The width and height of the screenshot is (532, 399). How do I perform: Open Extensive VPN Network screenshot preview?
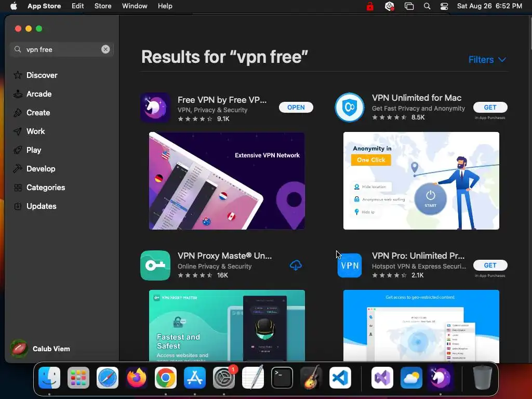click(227, 180)
